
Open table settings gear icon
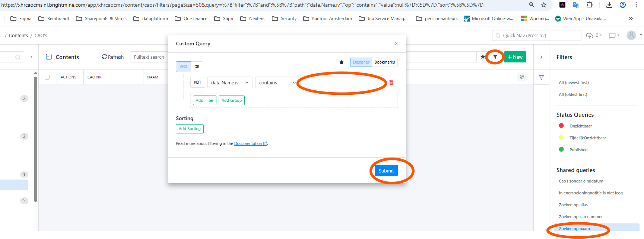click(x=522, y=77)
